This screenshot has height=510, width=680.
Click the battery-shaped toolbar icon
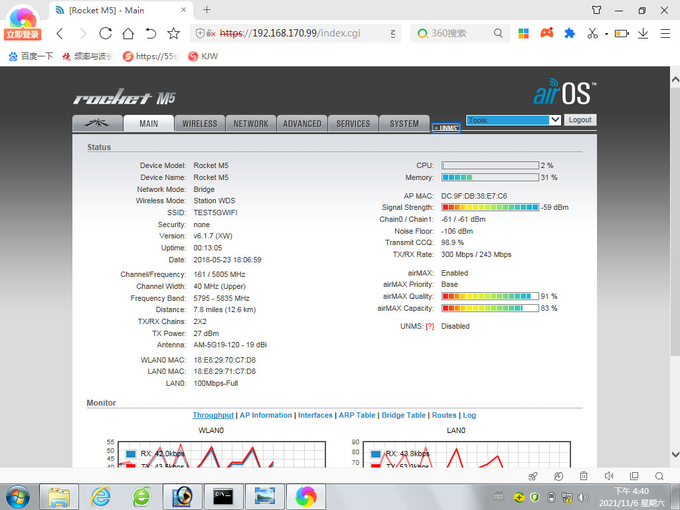coord(621,33)
